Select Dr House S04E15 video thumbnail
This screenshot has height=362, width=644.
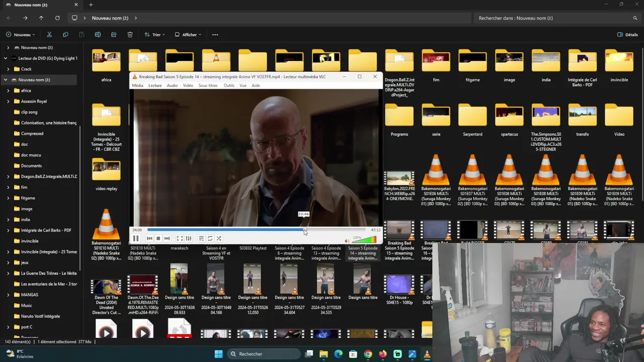[x=399, y=285]
